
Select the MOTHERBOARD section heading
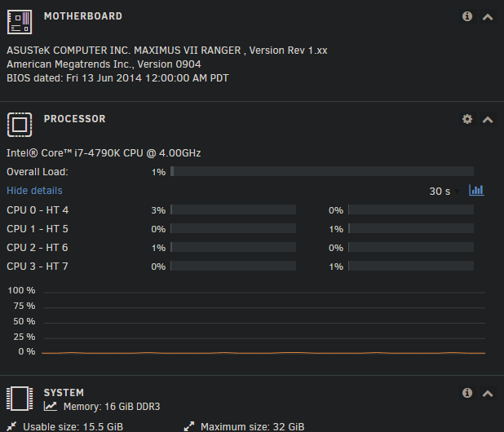[83, 16]
